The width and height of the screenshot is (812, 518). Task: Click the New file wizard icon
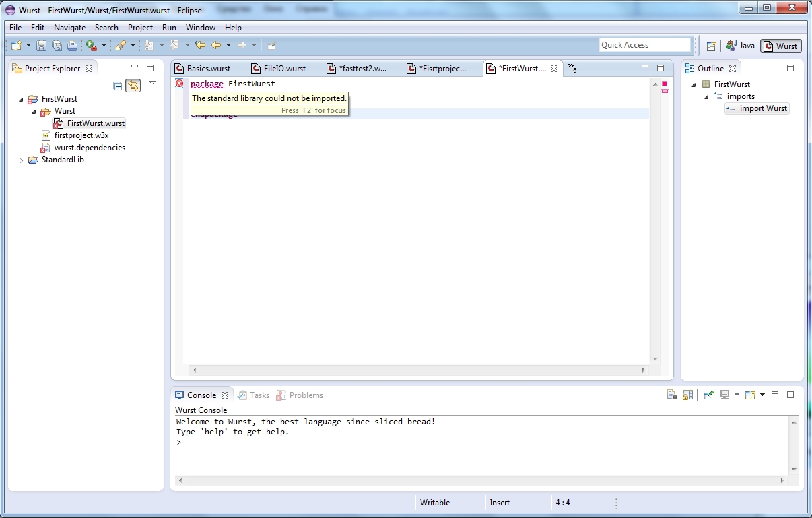[17, 45]
